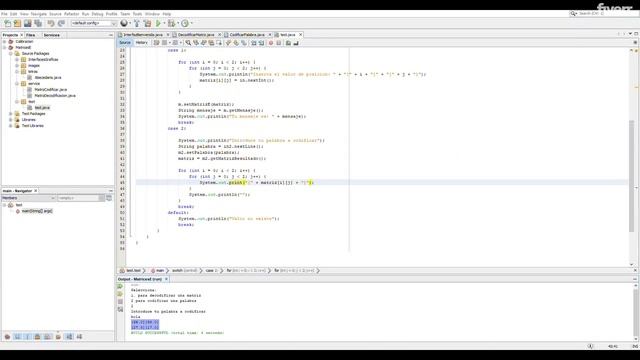Switch to the DecodificarMatriz.java tab

pos(196,35)
